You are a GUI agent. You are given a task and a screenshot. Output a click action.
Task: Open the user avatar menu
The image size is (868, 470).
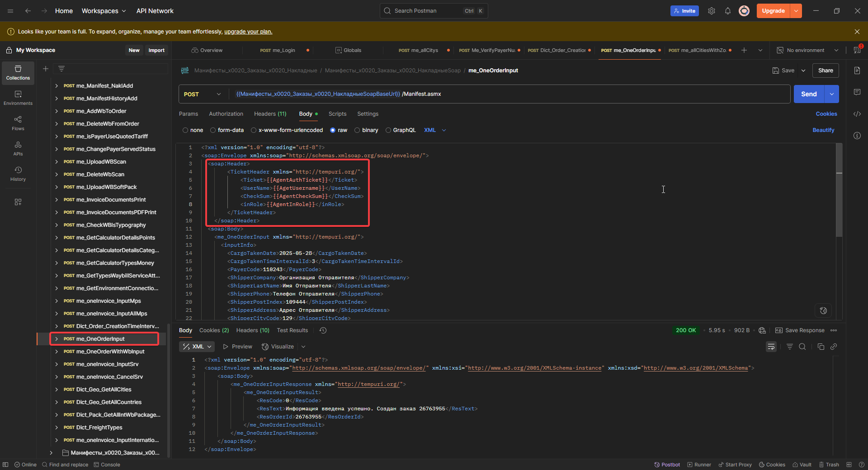(x=744, y=11)
